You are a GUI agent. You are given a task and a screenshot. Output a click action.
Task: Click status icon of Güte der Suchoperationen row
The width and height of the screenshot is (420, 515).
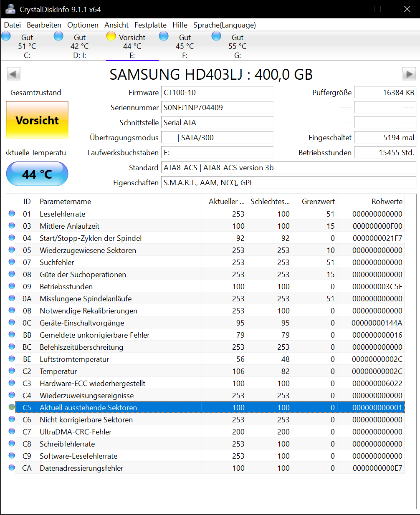tap(12, 274)
